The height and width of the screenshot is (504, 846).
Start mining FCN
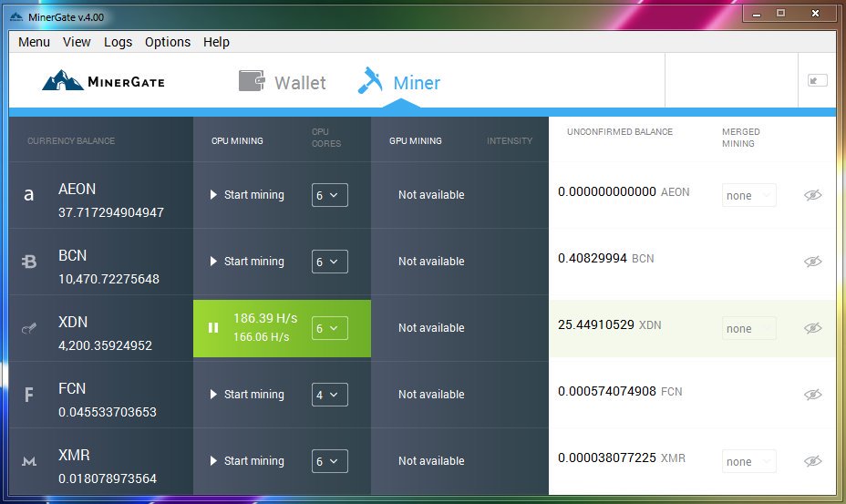[x=247, y=395]
